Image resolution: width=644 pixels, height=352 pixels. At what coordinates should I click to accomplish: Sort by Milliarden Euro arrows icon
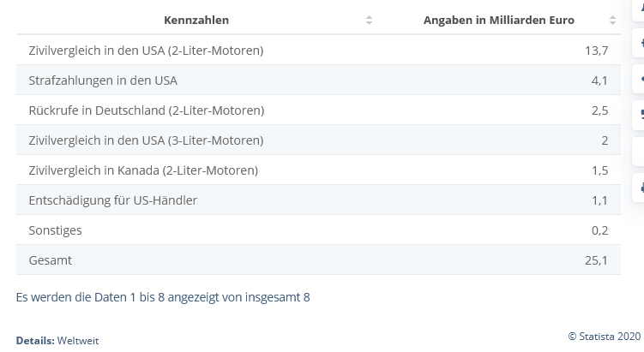(x=612, y=20)
